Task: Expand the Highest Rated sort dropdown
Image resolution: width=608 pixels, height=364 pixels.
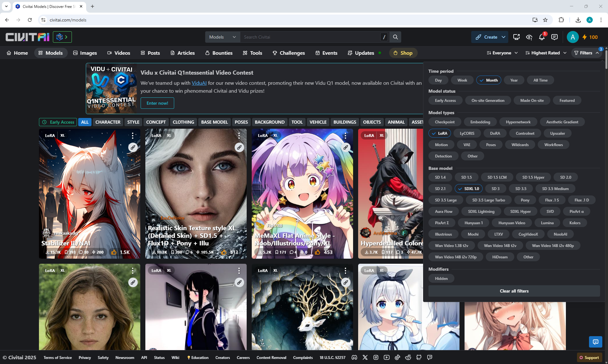Action: point(546,53)
